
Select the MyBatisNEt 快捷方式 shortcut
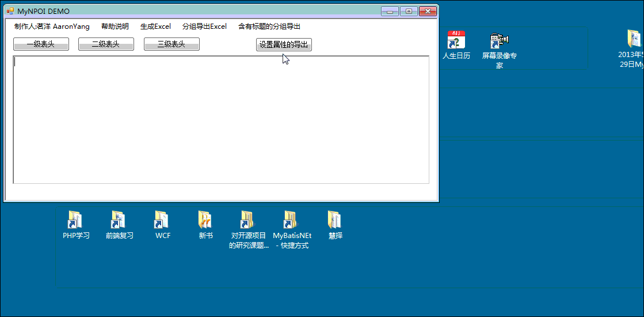tap(292, 230)
